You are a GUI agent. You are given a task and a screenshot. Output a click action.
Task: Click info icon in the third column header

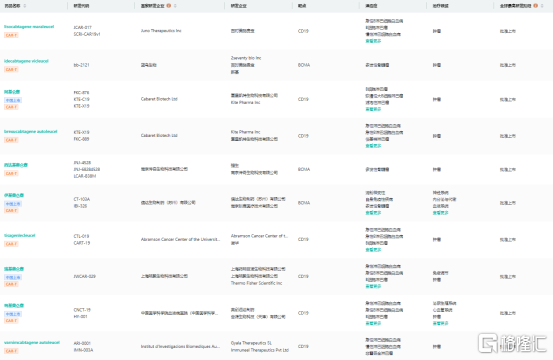[169, 6]
